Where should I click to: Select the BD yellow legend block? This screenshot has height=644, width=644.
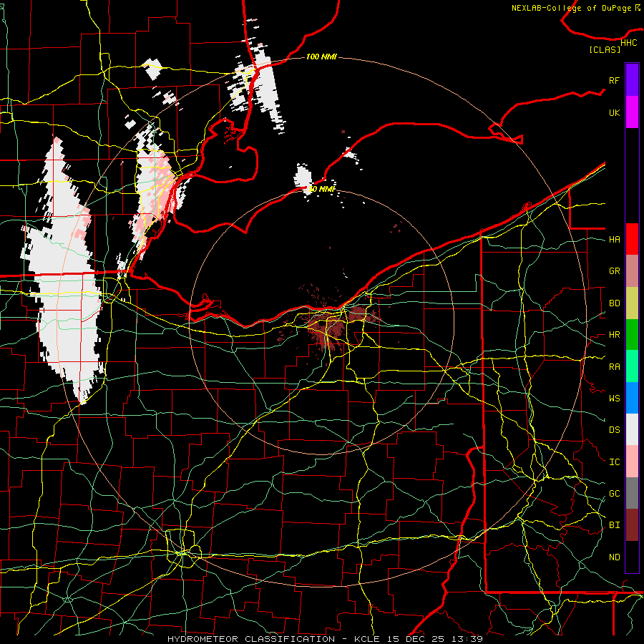point(632,303)
